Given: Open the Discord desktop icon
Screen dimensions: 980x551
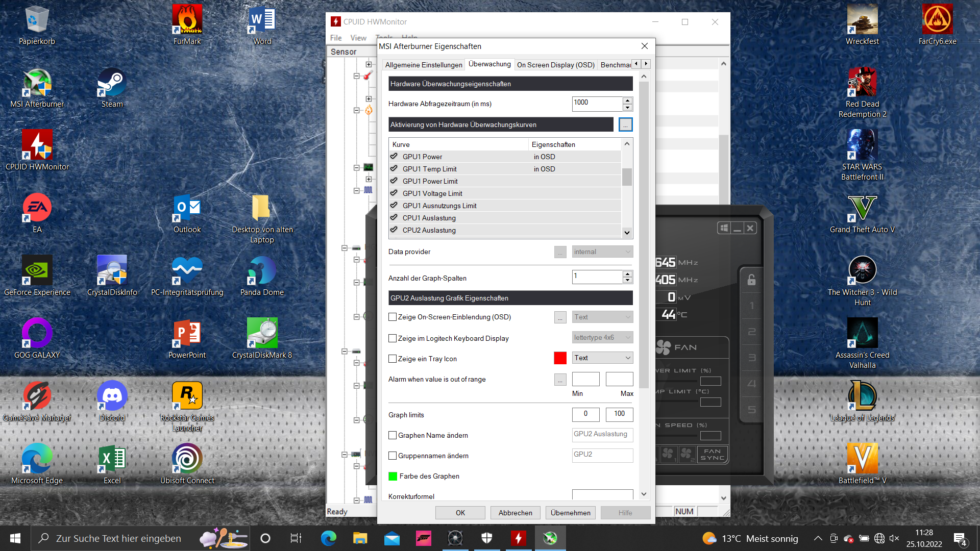Looking at the screenshot, I should (x=112, y=402).
